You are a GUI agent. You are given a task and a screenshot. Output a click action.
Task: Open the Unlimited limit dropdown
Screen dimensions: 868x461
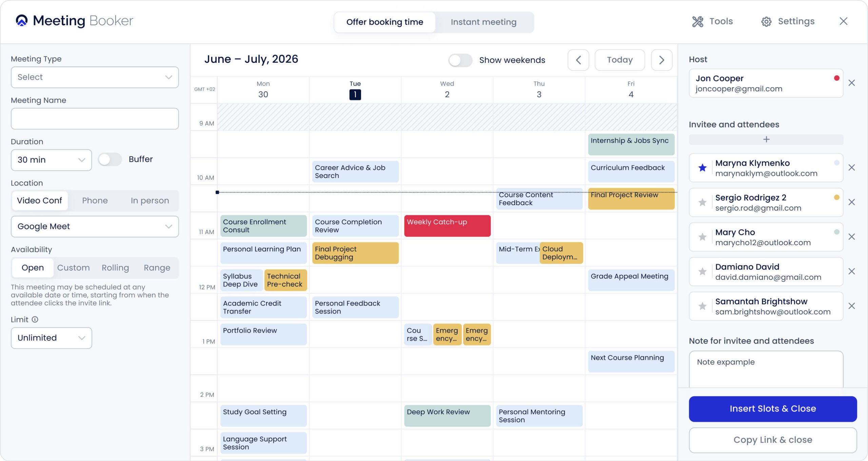click(51, 338)
